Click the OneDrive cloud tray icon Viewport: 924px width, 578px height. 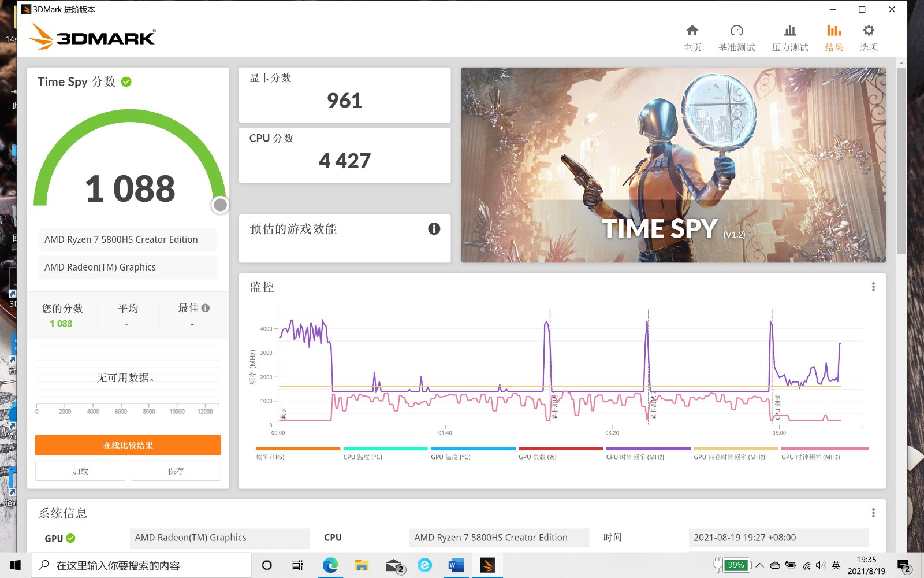776,565
